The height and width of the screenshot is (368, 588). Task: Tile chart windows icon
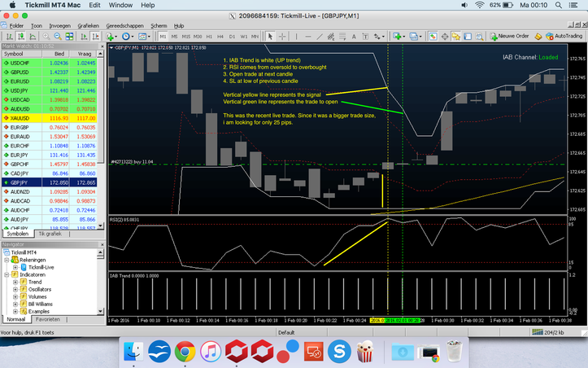pos(69,37)
